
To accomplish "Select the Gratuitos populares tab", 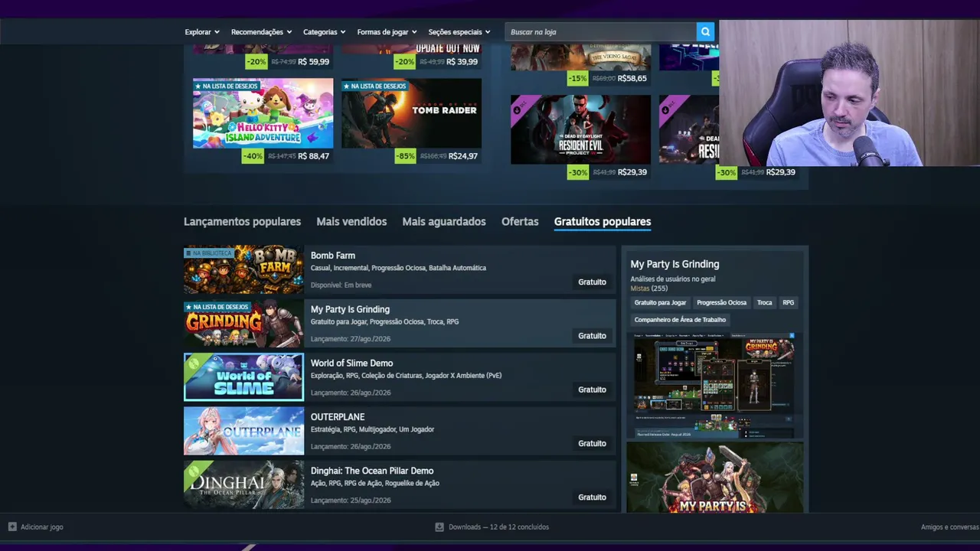I will point(603,221).
